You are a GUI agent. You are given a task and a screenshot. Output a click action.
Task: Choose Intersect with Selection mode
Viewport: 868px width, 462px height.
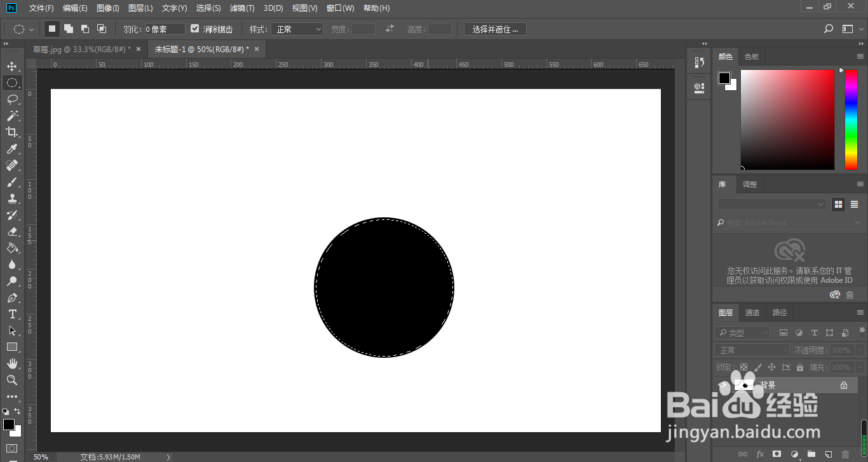(x=102, y=29)
